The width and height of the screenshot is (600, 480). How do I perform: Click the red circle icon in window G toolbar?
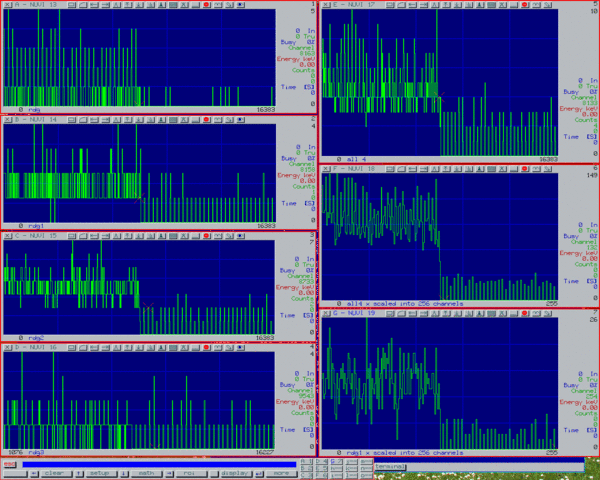pos(525,313)
